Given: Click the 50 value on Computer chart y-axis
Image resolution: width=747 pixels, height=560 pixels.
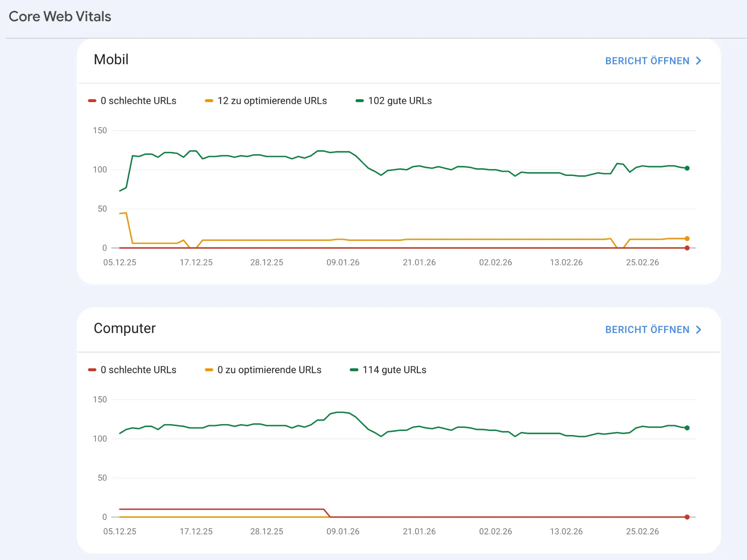Looking at the screenshot, I should (102, 477).
